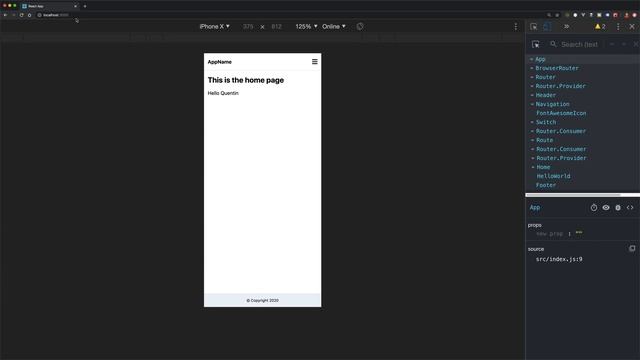Click the AppName brand link
Viewport: 640px width, 360px height.
point(220,62)
